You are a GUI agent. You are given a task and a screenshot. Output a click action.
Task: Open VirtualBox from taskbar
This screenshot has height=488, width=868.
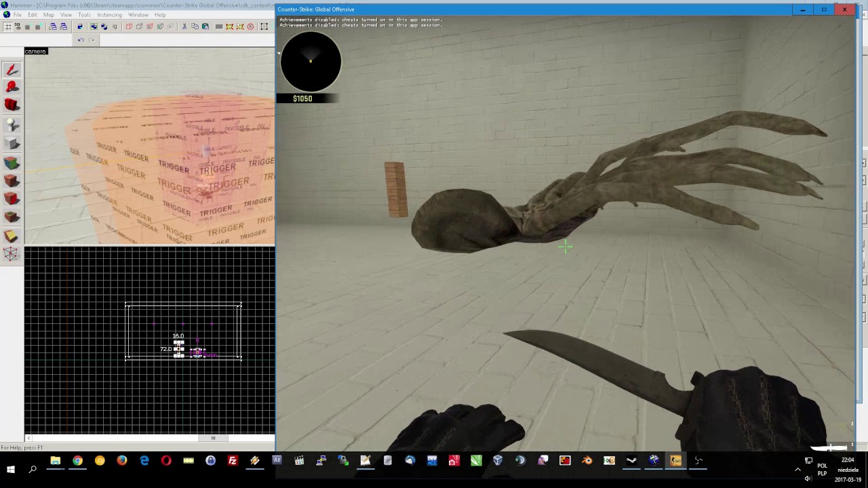[498, 461]
